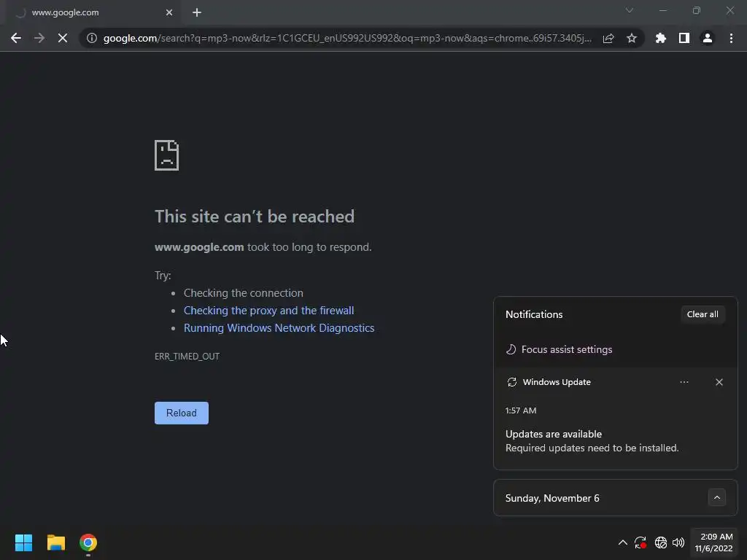Click the Chrome taskbar icon

88,542
